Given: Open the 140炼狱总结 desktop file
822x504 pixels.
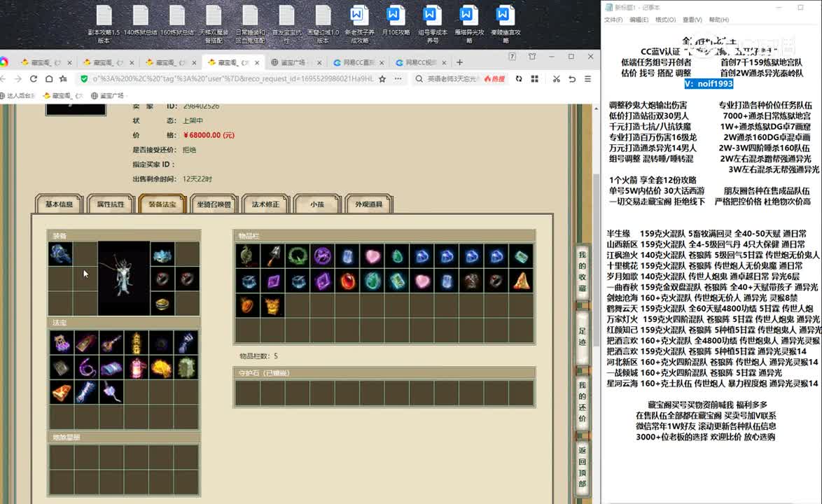Looking at the screenshot, I should point(140,21).
